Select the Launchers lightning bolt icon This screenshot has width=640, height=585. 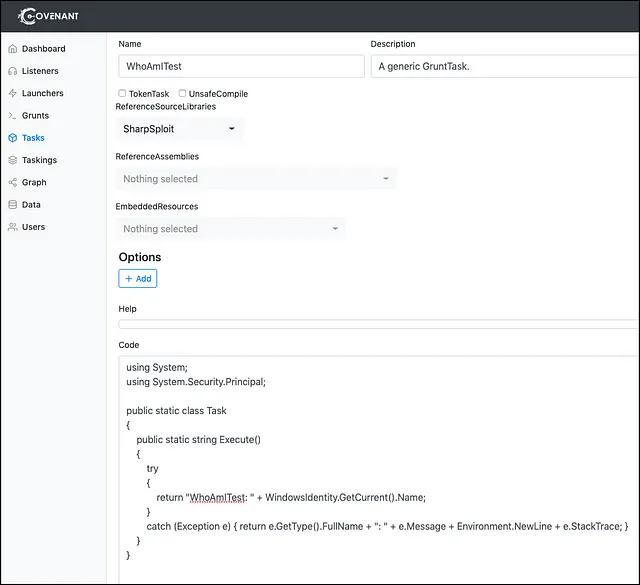coord(13,93)
